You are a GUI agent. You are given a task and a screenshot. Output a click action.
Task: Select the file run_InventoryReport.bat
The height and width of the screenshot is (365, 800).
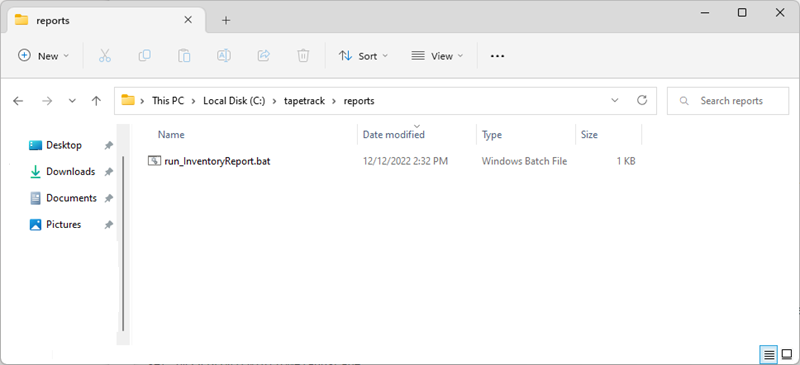click(217, 162)
